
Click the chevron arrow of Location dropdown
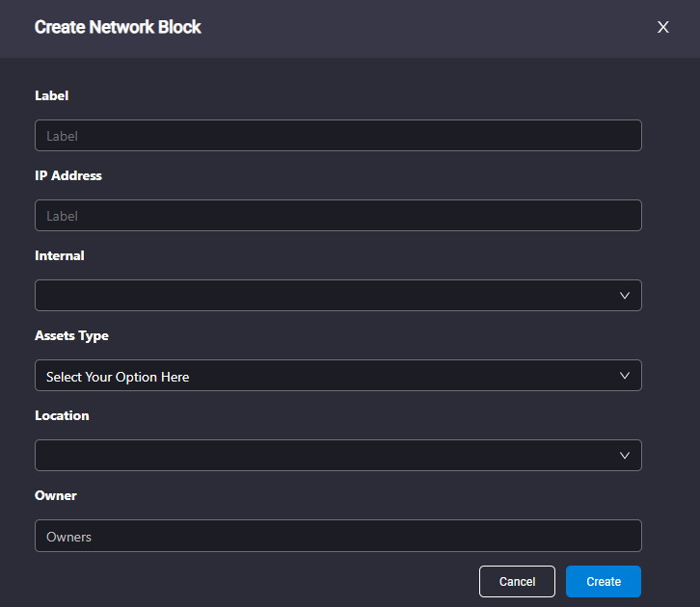pos(625,456)
